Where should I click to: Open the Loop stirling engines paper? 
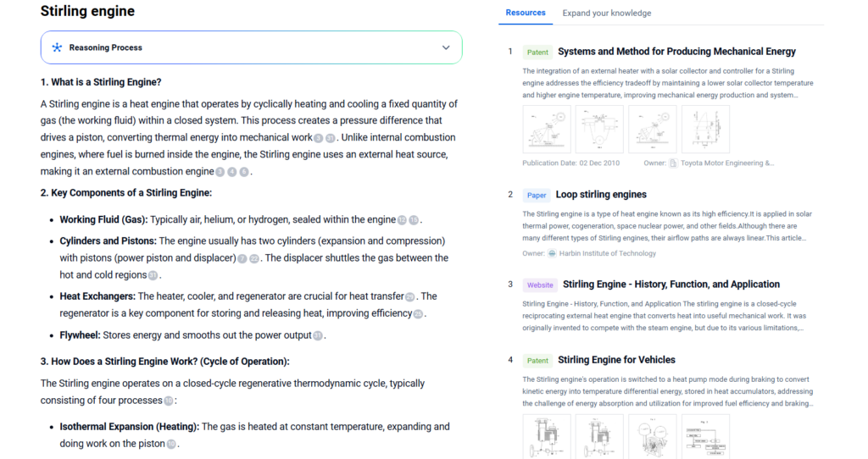point(601,195)
